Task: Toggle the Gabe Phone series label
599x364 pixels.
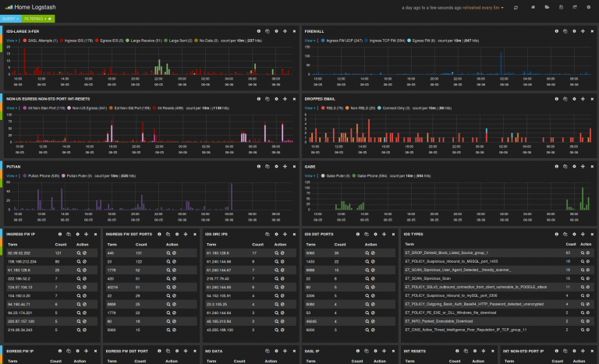Action: (372, 176)
